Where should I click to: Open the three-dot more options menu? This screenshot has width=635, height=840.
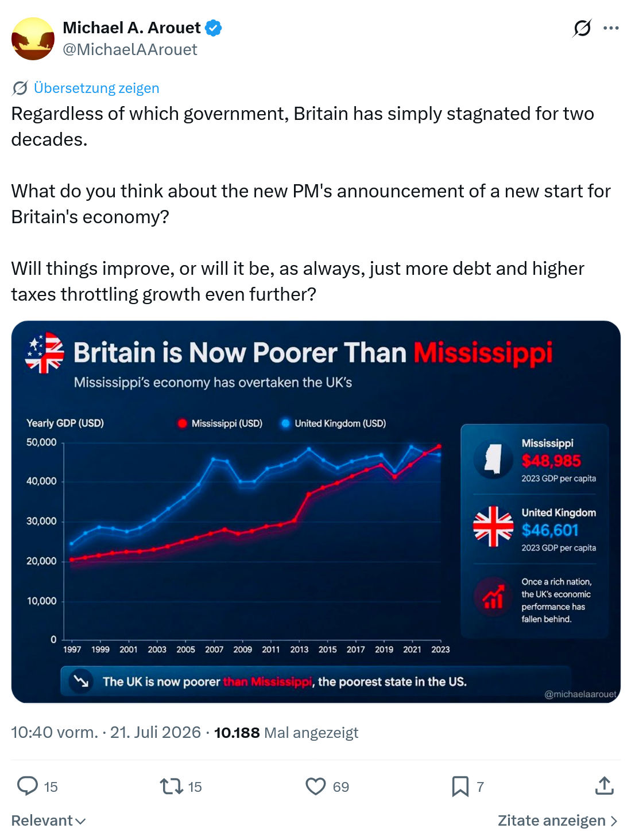click(611, 28)
